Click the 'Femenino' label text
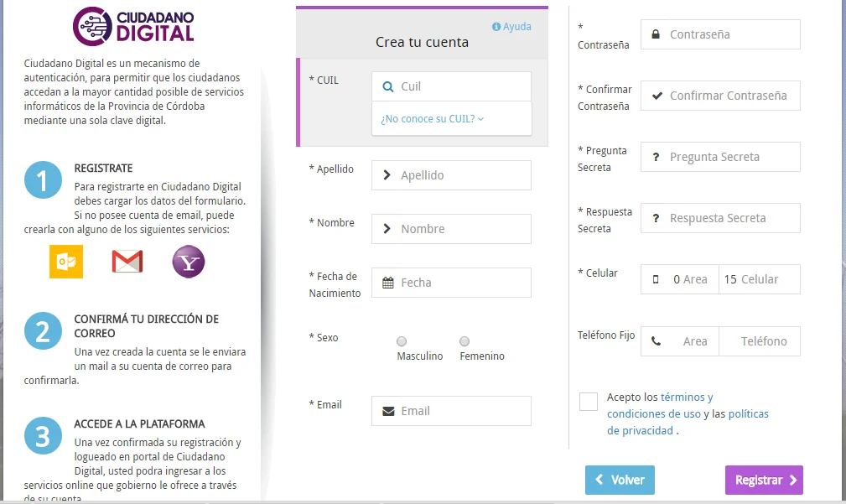 click(x=482, y=356)
